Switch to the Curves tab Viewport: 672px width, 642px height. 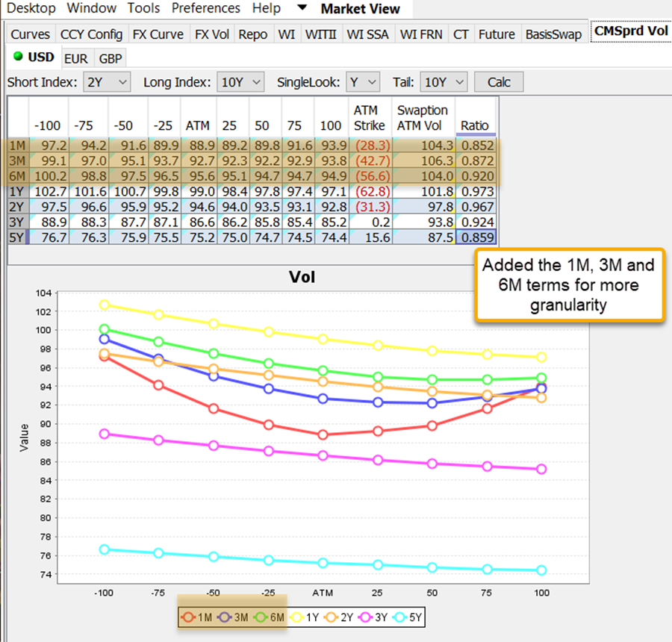click(x=31, y=34)
